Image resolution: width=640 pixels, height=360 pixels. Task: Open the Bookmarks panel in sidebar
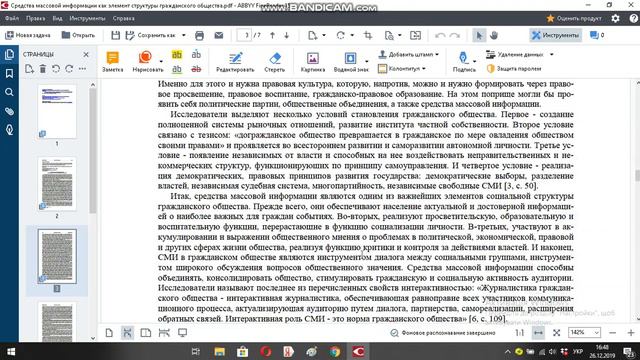click(9, 73)
